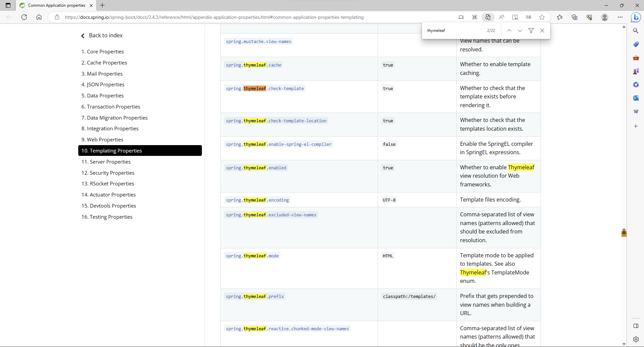Click Back to index link
The height and width of the screenshot is (347, 644).
102,35
